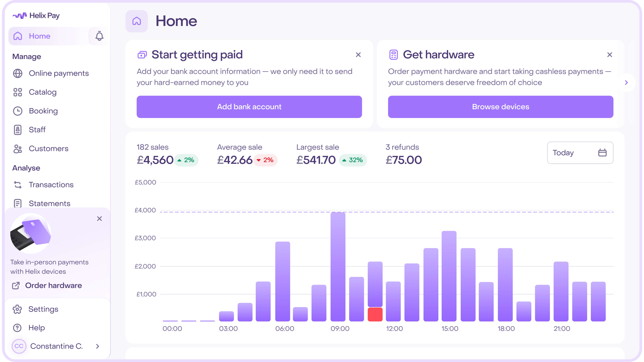Click the Settings gear icon
This screenshot has height=362, width=644.
click(17, 309)
